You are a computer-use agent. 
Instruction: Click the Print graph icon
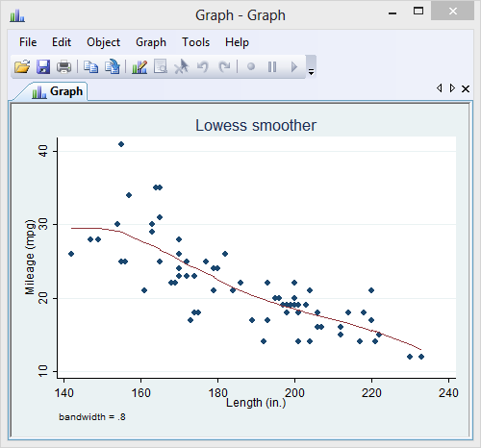pos(63,67)
